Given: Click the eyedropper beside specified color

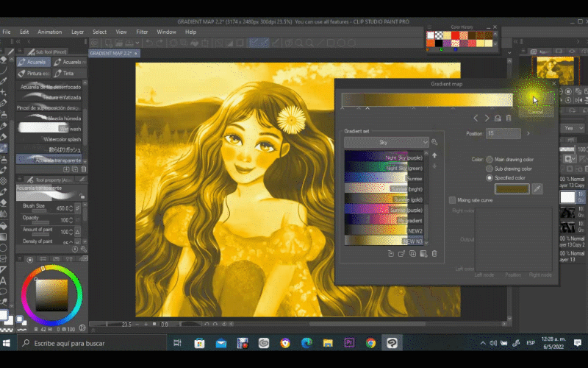Looking at the screenshot, I should click(537, 189).
